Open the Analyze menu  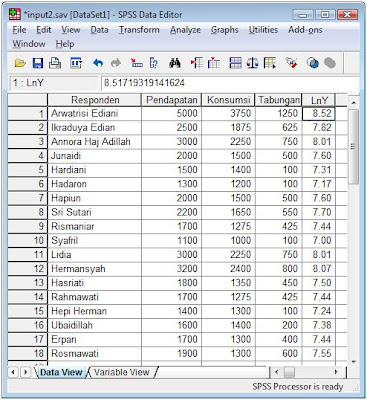[x=185, y=30]
